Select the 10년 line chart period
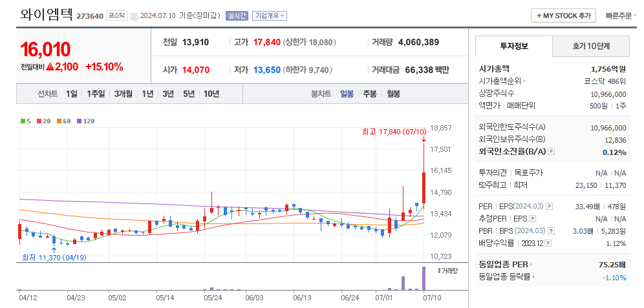Screen dimensions: 644x308 coord(211,94)
